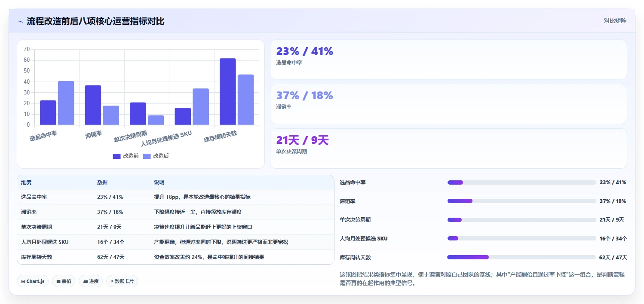
Task: Click the 库存周转天数 progress bar
Action: click(x=521, y=257)
